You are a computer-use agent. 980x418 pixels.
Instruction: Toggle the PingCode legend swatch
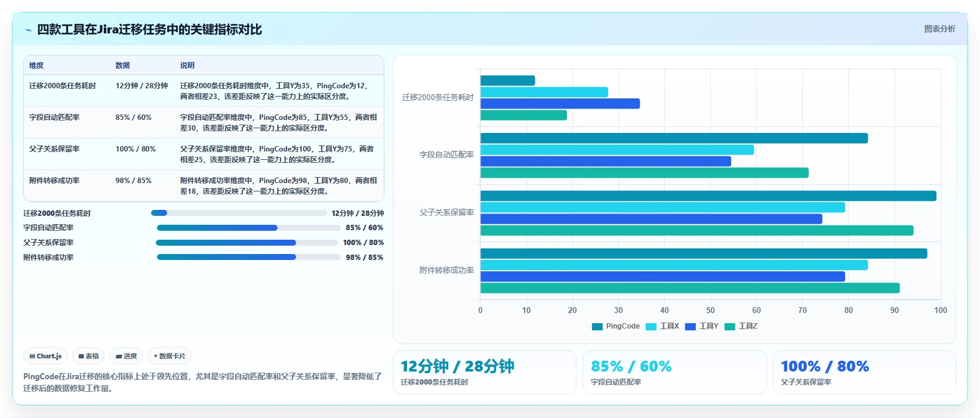(597, 326)
